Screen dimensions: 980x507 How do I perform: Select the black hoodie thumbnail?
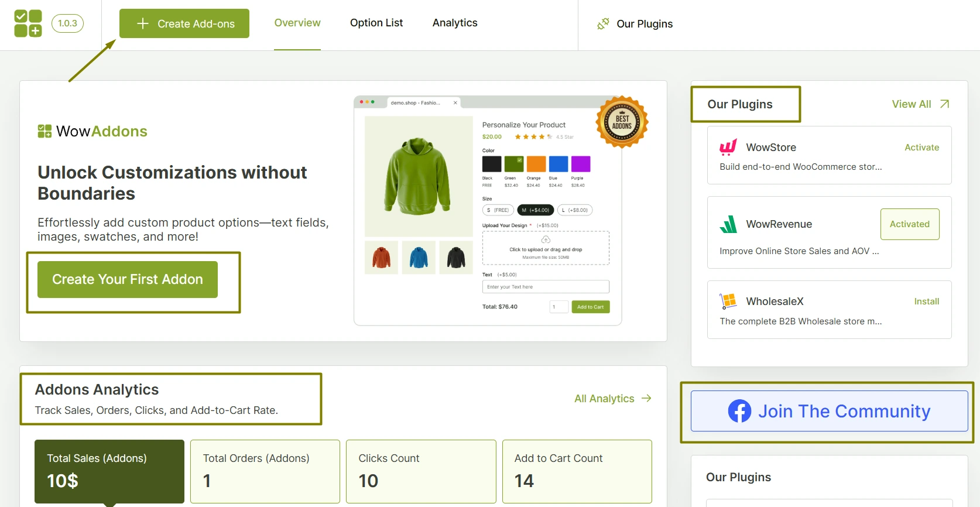pos(456,258)
